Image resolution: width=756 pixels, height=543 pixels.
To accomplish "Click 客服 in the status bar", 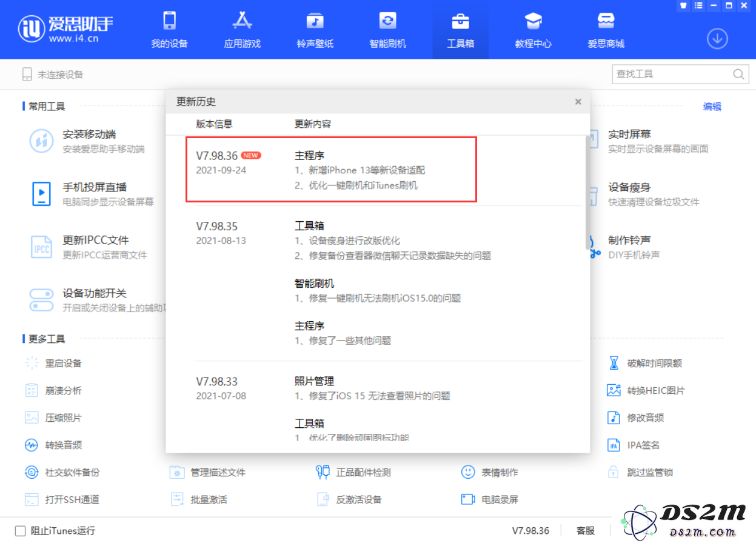I will 586,530.
